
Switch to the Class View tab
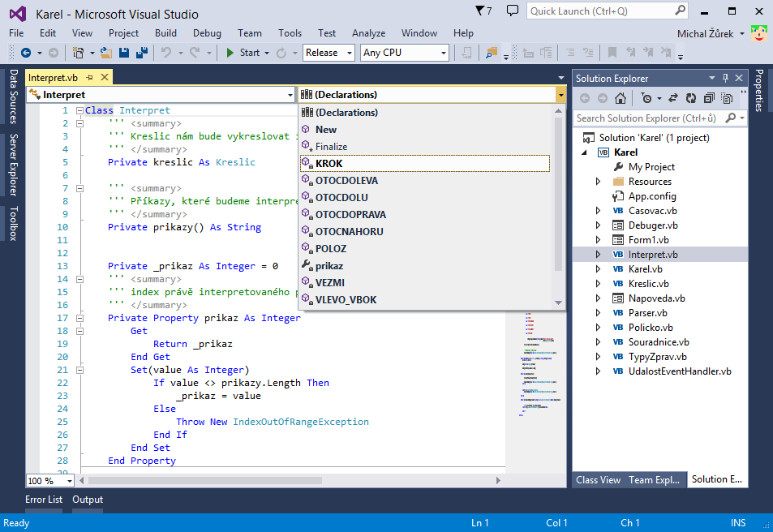[x=598, y=479]
